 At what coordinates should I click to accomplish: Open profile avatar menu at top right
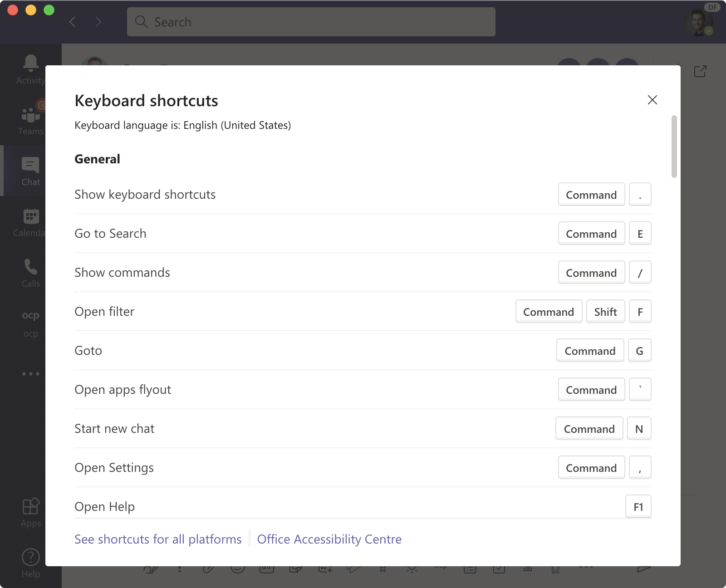click(699, 22)
